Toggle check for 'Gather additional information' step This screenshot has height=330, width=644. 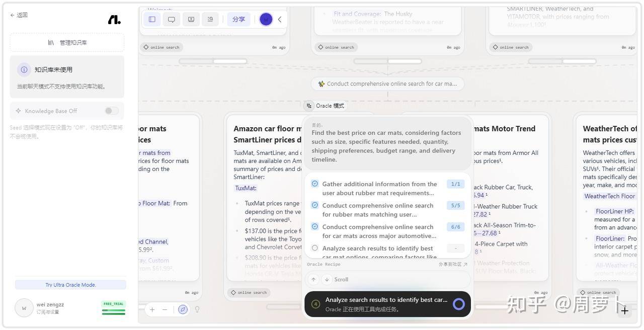tap(315, 184)
